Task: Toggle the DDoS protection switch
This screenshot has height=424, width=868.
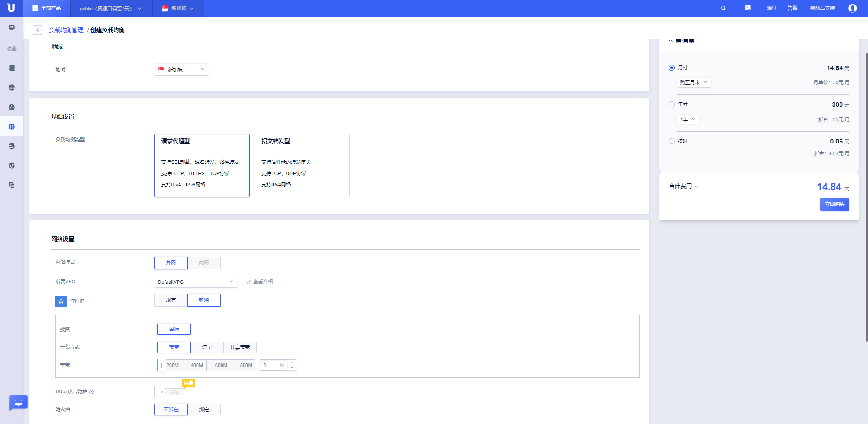Action: tap(170, 392)
